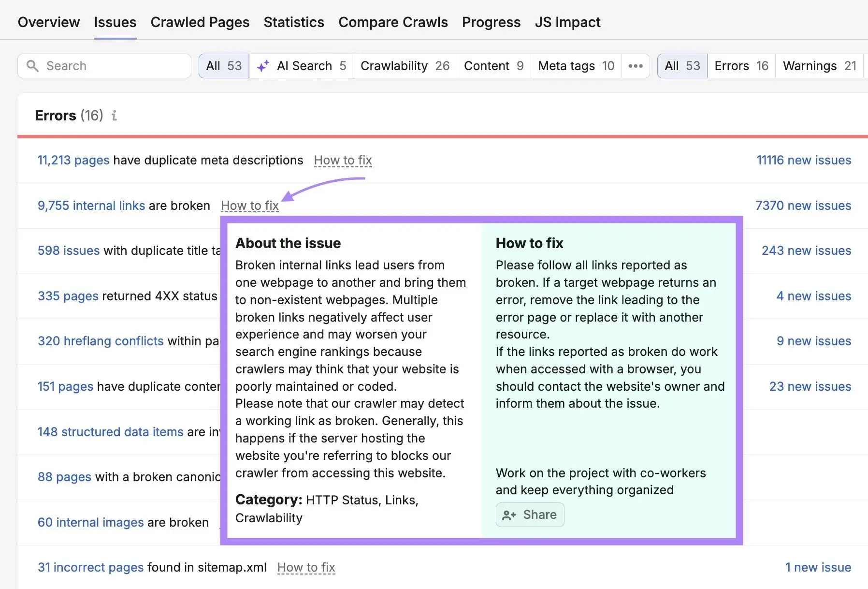Open 88 pages broken canonical link
The width and height of the screenshot is (868, 589).
[x=64, y=477]
